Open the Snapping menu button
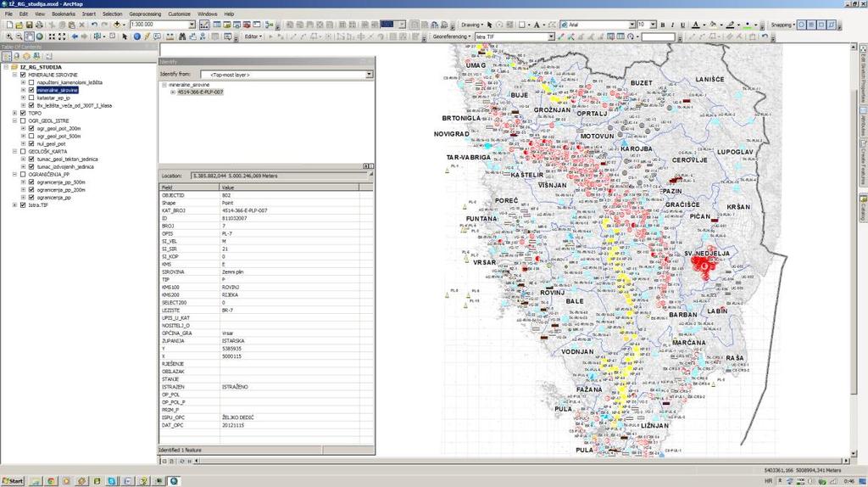 click(782, 25)
